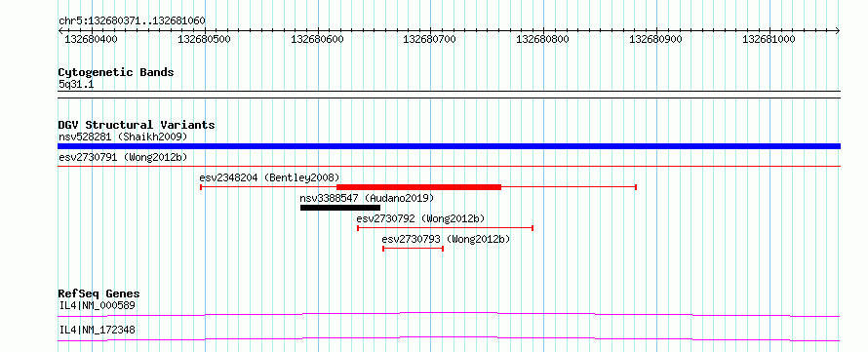Click the thin red esv2730791 variant line

click(450, 166)
